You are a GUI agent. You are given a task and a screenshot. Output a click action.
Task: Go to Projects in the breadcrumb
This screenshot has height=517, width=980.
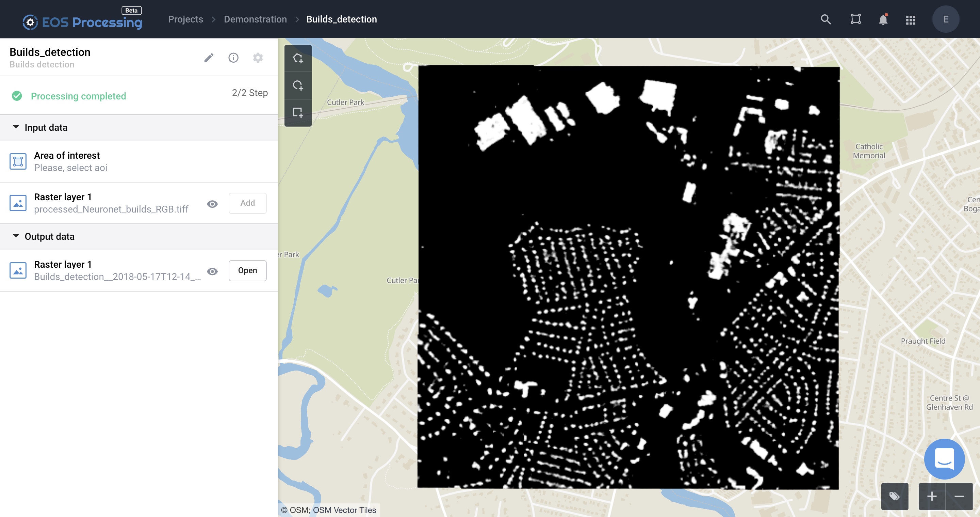(185, 19)
